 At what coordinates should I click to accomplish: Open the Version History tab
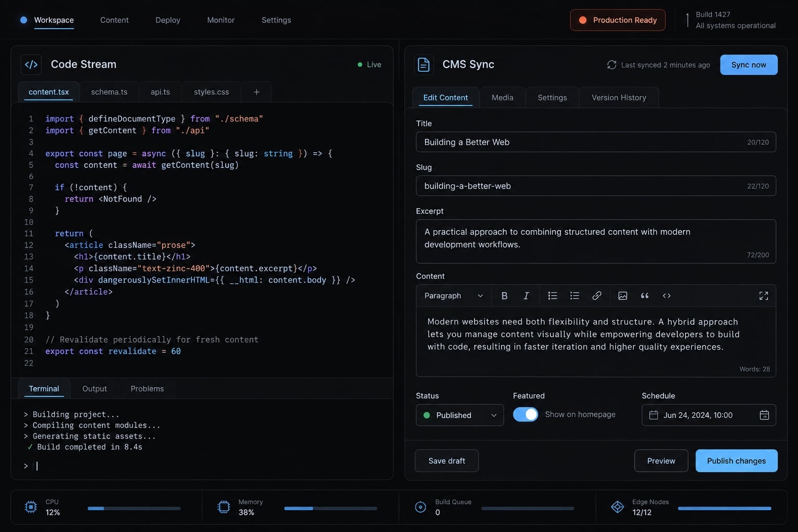[619, 98]
